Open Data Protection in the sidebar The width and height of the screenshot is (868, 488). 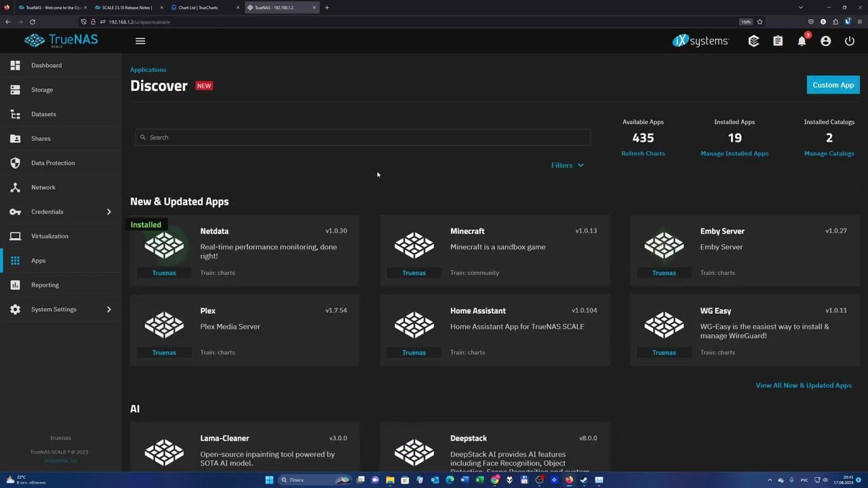[53, 163]
